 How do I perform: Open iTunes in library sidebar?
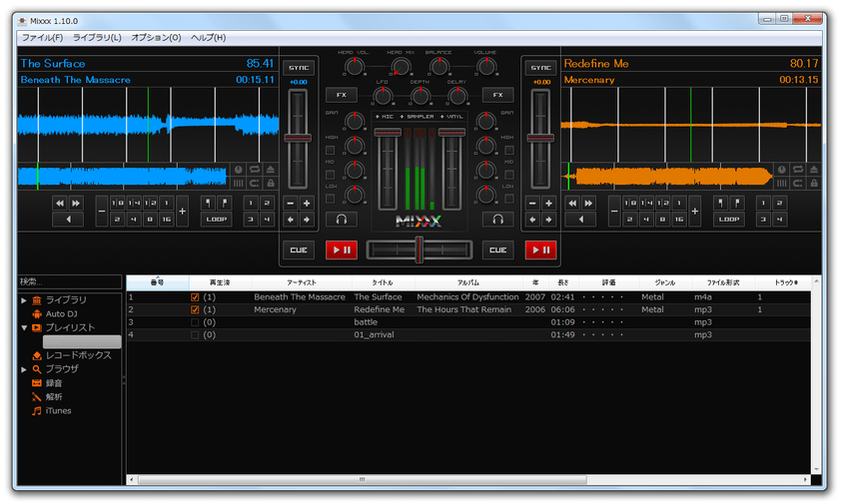(58, 411)
